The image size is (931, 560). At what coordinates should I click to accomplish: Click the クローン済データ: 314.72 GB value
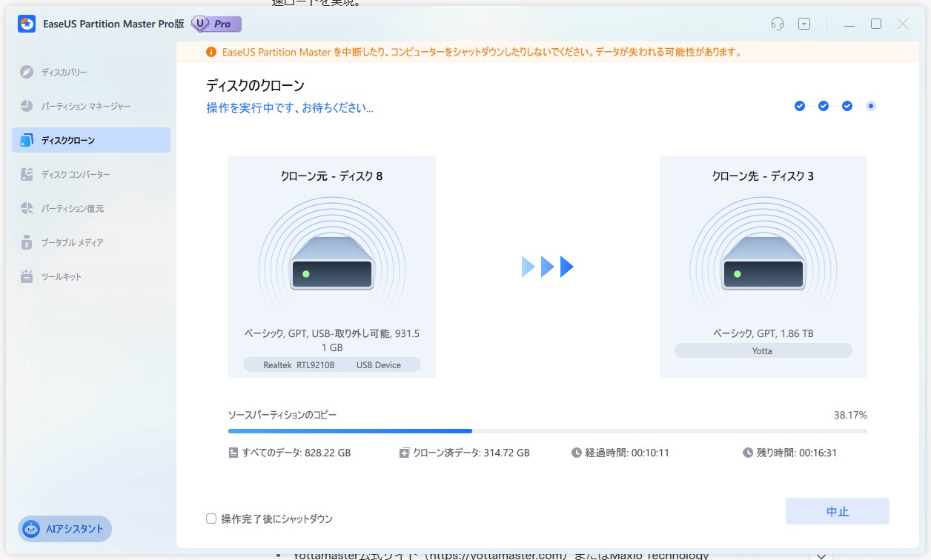pyautogui.click(x=471, y=453)
